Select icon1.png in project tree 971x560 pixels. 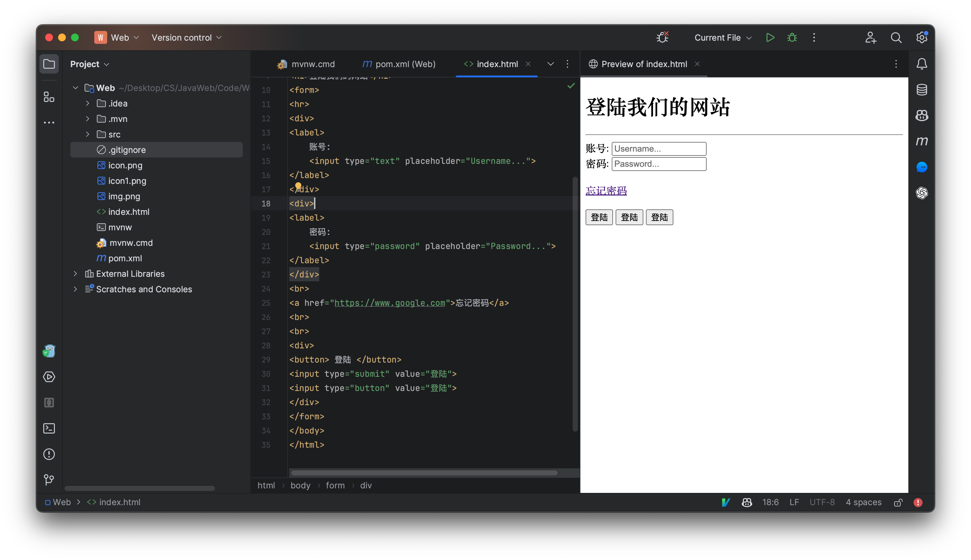click(x=127, y=181)
